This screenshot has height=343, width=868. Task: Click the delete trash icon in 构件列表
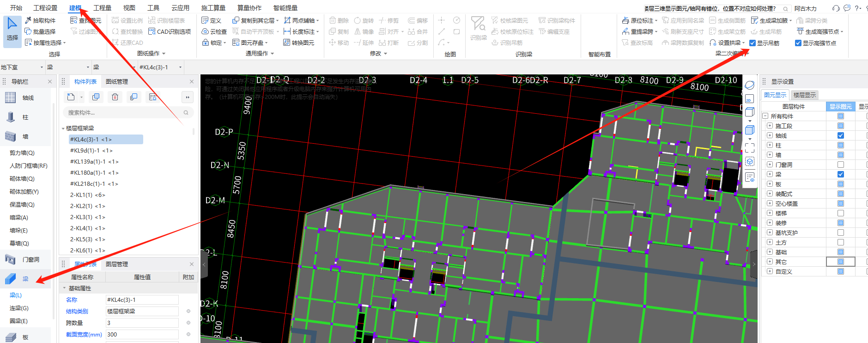[x=115, y=97]
